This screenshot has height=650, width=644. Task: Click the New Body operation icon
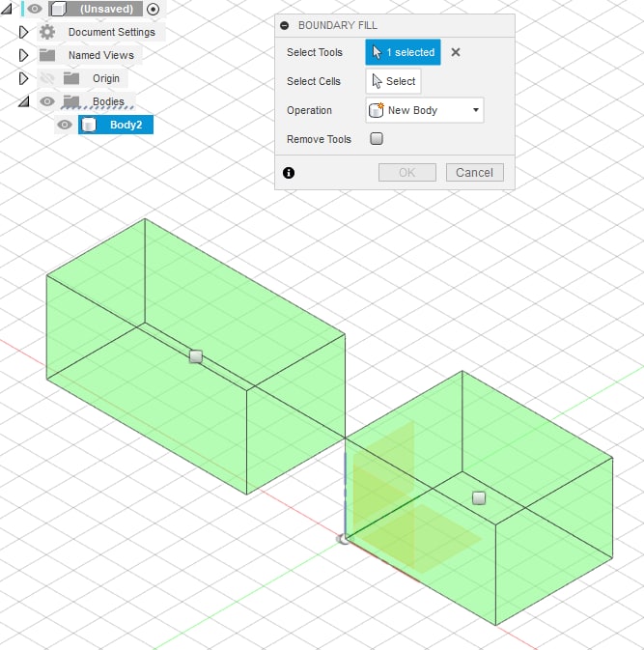[x=377, y=110]
